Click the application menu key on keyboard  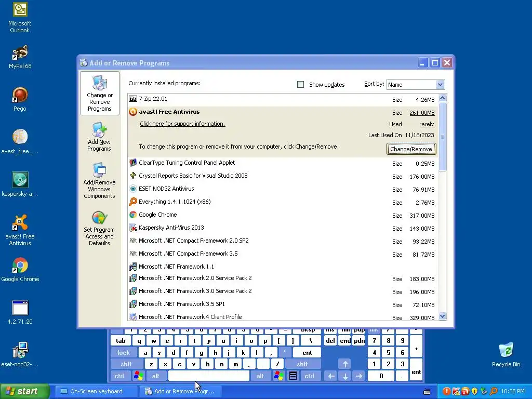293,376
